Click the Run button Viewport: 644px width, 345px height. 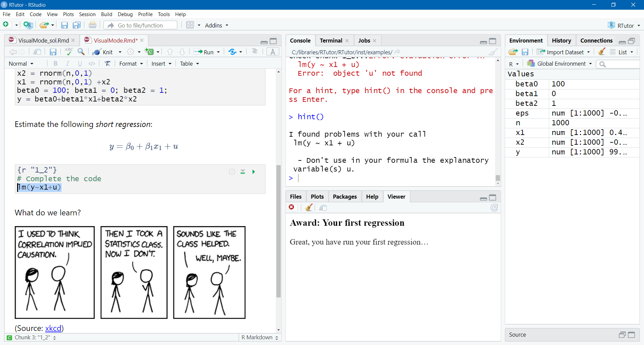[x=204, y=52]
